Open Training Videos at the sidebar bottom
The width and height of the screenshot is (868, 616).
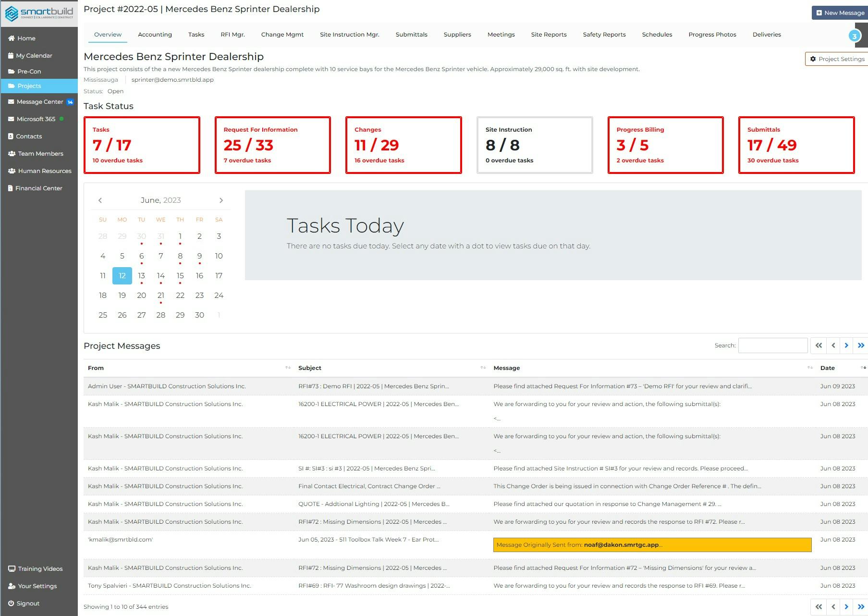[39, 568]
